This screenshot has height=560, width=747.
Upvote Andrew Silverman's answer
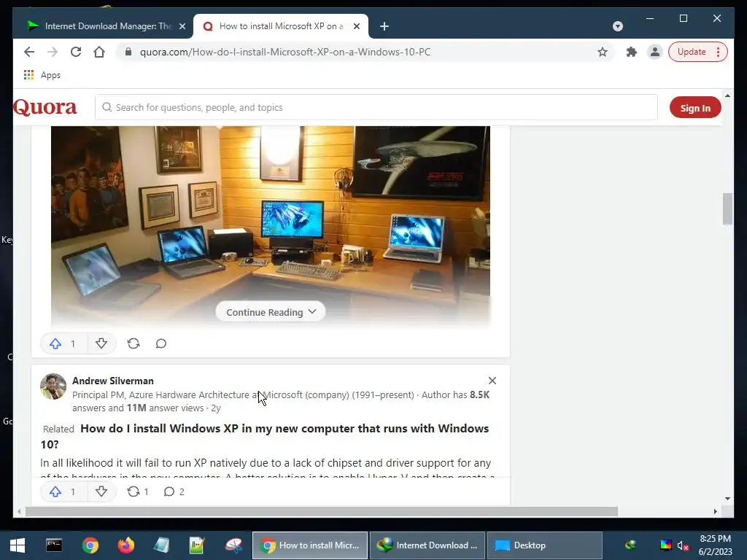click(x=64, y=491)
